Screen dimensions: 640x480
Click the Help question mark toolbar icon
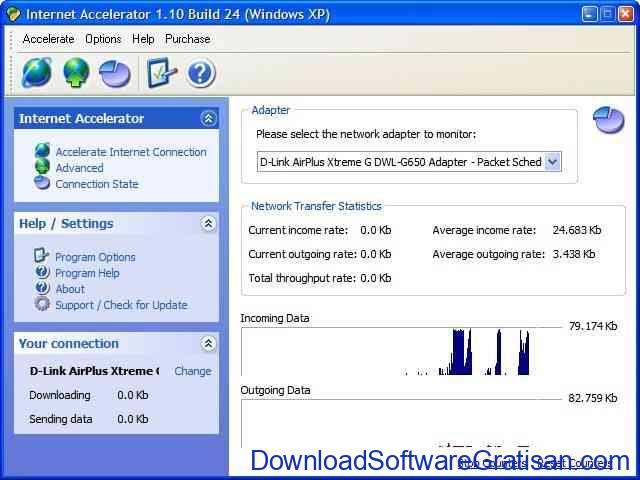click(200, 73)
